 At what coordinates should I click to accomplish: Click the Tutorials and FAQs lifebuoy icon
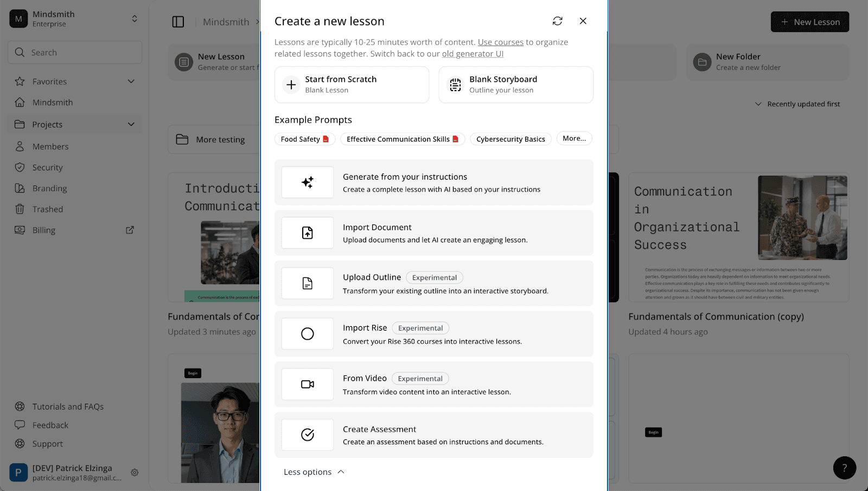tap(20, 406)
